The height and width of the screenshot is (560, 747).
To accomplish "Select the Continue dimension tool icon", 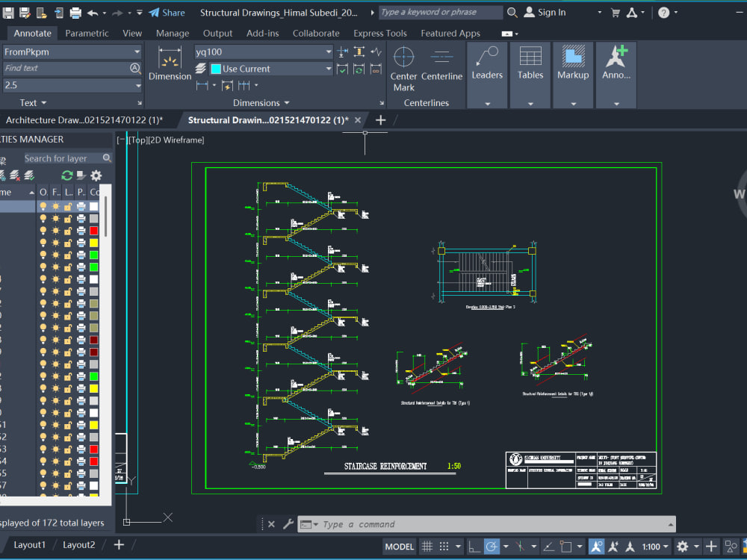I will (244, 86).
